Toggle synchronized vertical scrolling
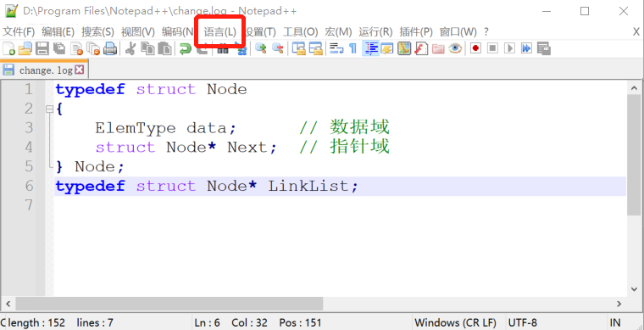 coord(298,48)
